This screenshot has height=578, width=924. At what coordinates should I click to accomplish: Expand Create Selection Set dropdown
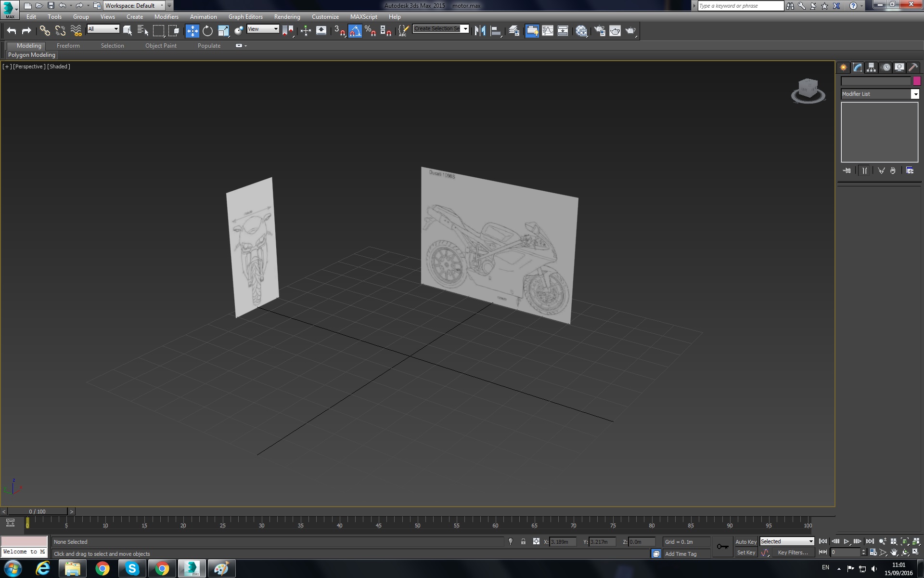coord(465,29)
